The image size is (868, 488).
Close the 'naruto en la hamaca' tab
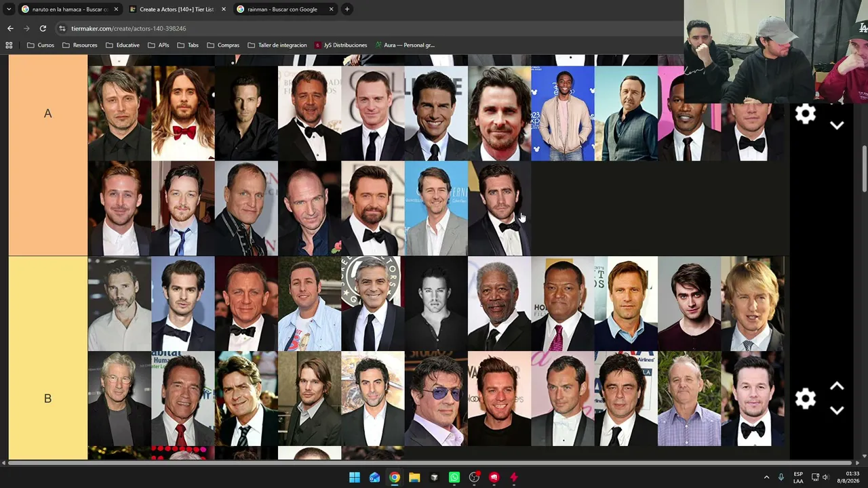coord(116,9)
